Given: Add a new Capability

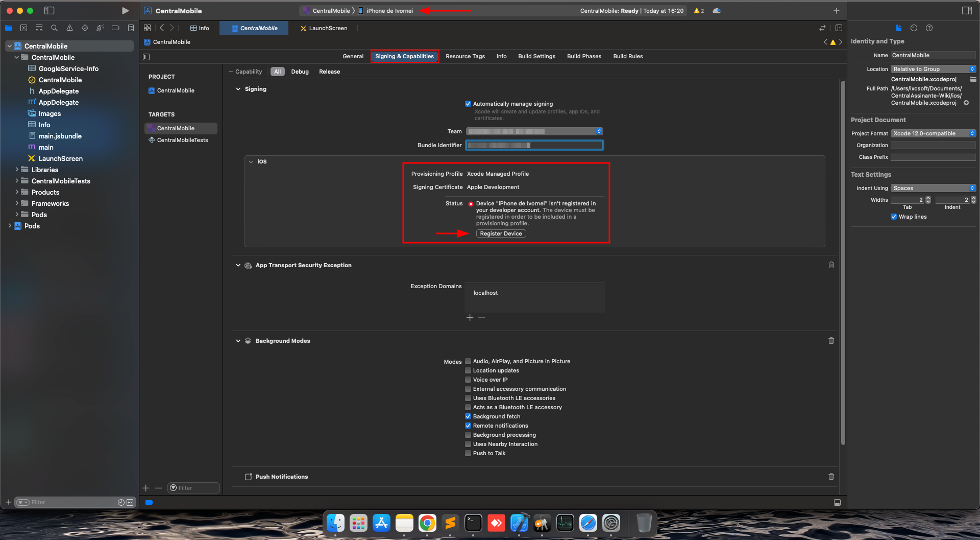Looking at the screenshot, I should [x=245, y=72].
